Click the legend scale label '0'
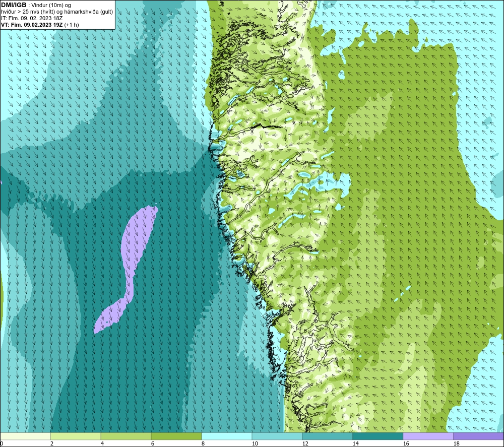504x447 pixels. (2, 443)
